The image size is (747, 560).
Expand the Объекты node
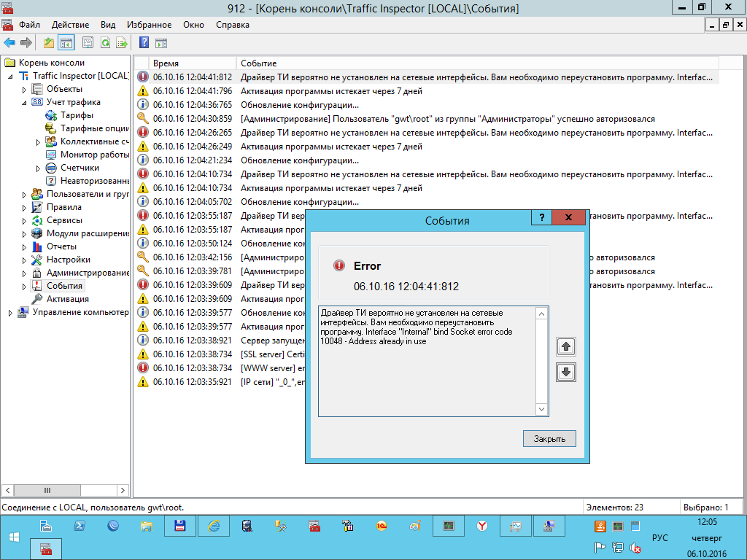[24, 90]
